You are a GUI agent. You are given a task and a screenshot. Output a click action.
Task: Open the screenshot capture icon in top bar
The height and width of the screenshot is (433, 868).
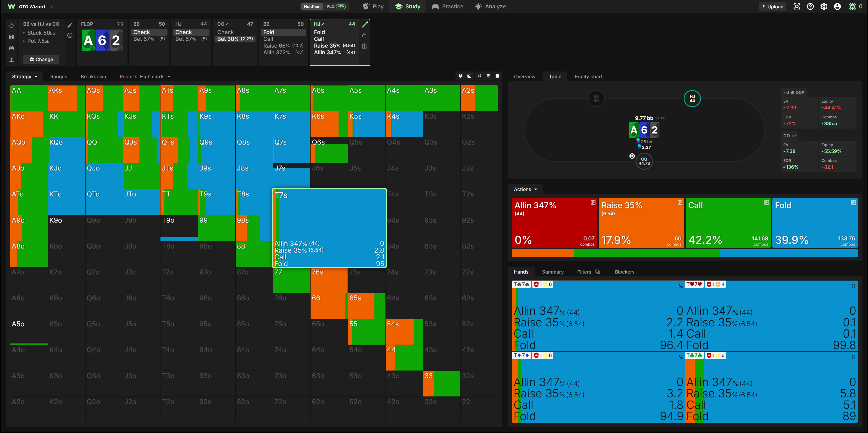tap(796, 6)
